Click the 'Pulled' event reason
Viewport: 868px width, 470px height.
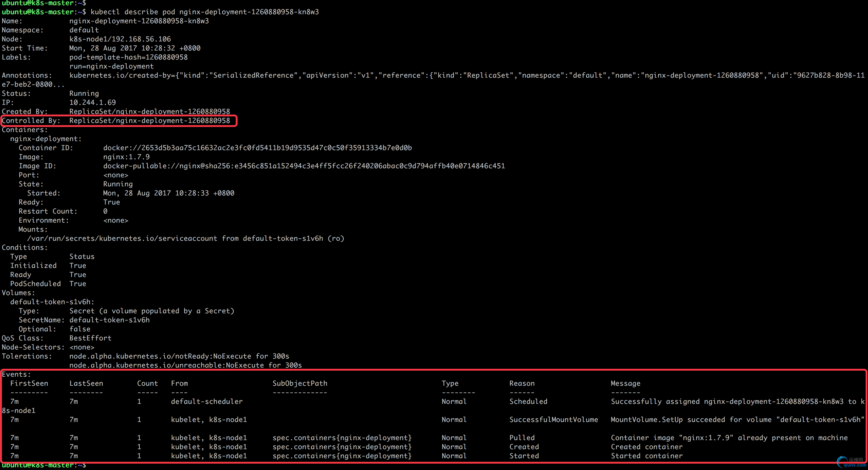[522, 438]
